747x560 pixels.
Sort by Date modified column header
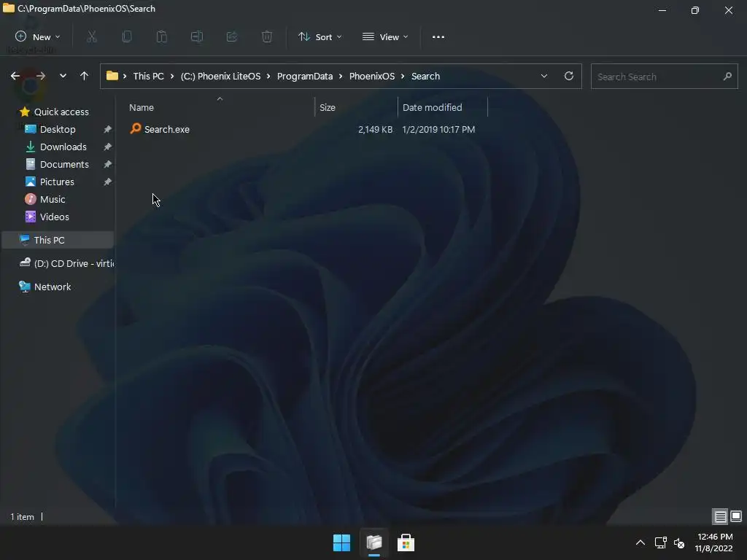(x=443, y=107)
